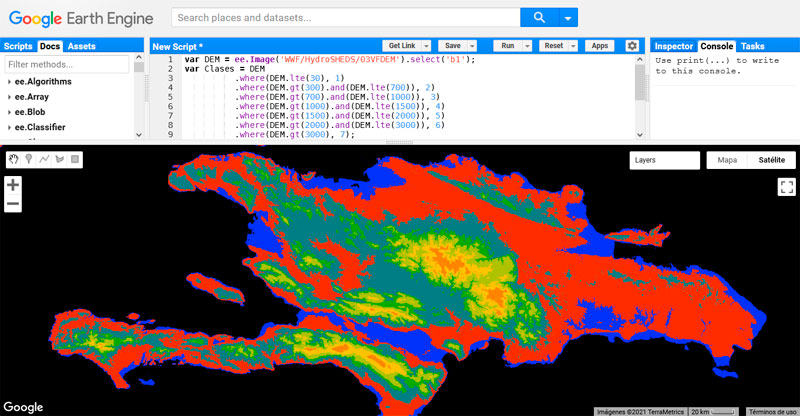Screen dimensions: 800x416
Task: Switch map to Mapa view
Action: point(727,160)
